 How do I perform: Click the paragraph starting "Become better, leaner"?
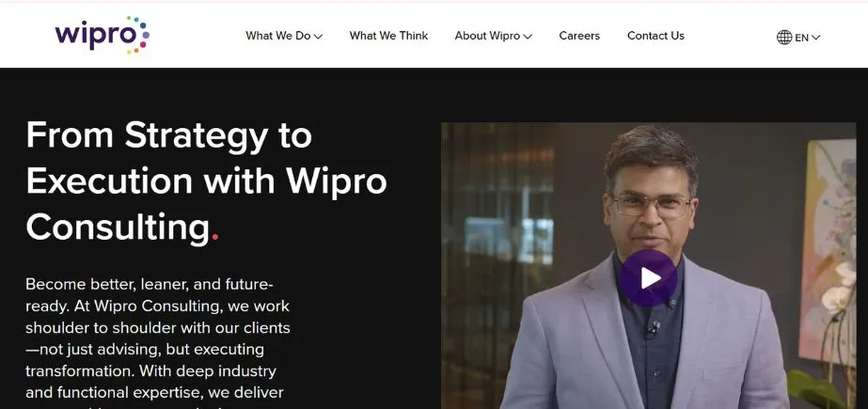[158, 343]
